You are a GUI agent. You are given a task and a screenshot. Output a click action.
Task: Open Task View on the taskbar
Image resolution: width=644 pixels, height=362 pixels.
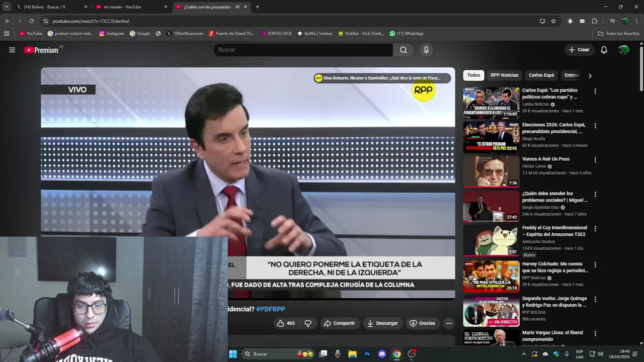324,354
